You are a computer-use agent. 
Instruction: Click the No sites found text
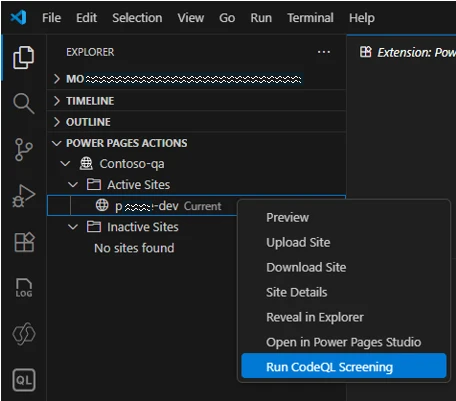tap(134, 248)
